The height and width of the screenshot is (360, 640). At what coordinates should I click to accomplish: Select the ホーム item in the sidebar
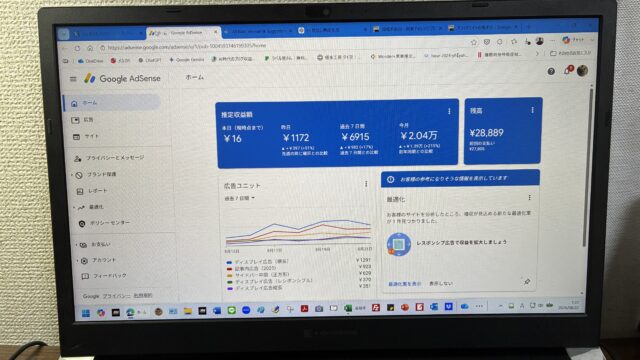113,103
